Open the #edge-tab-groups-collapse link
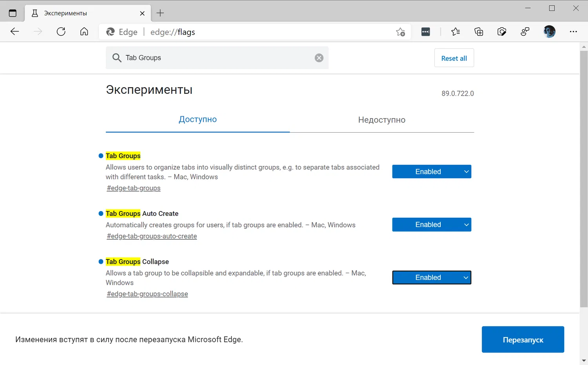Viewport: 588px width, 365px height. click(x=147, y=294)
